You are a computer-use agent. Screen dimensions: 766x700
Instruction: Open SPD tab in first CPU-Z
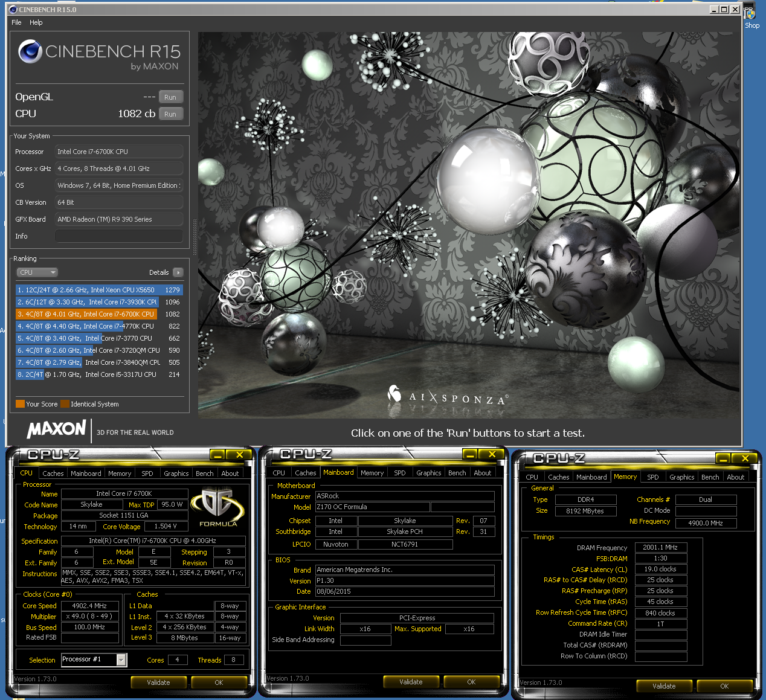[147, 474]
